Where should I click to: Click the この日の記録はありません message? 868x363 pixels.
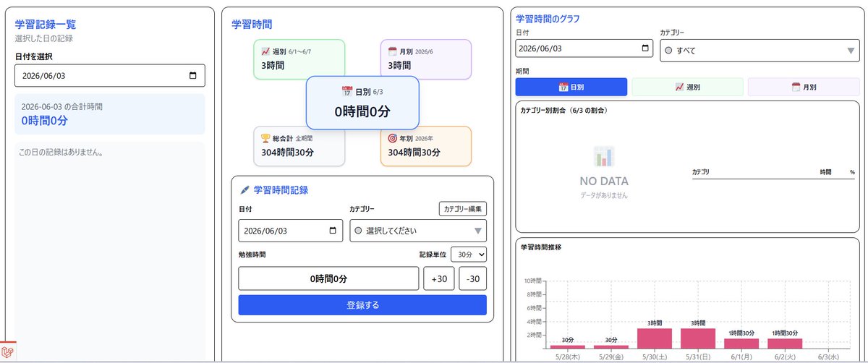tap(63, 153)
